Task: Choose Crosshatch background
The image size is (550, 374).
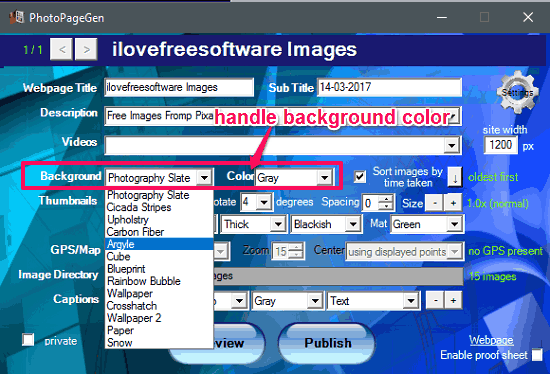Action: tap(159, 306)
